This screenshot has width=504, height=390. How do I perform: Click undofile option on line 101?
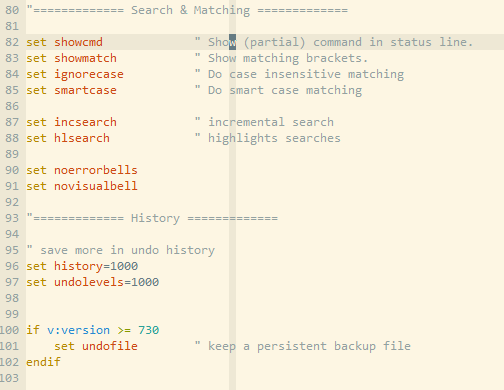[110, 346]
